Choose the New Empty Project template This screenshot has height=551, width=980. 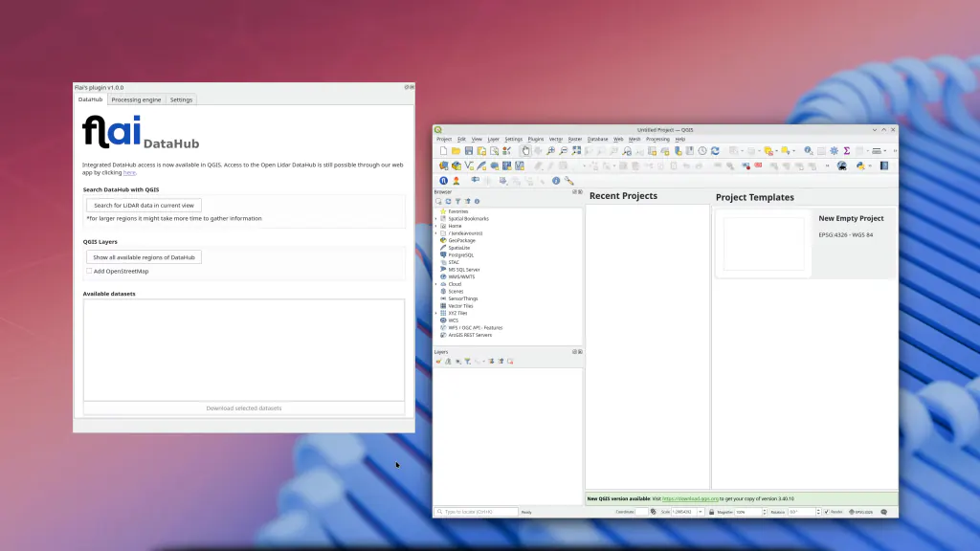[x=805, y=243]
